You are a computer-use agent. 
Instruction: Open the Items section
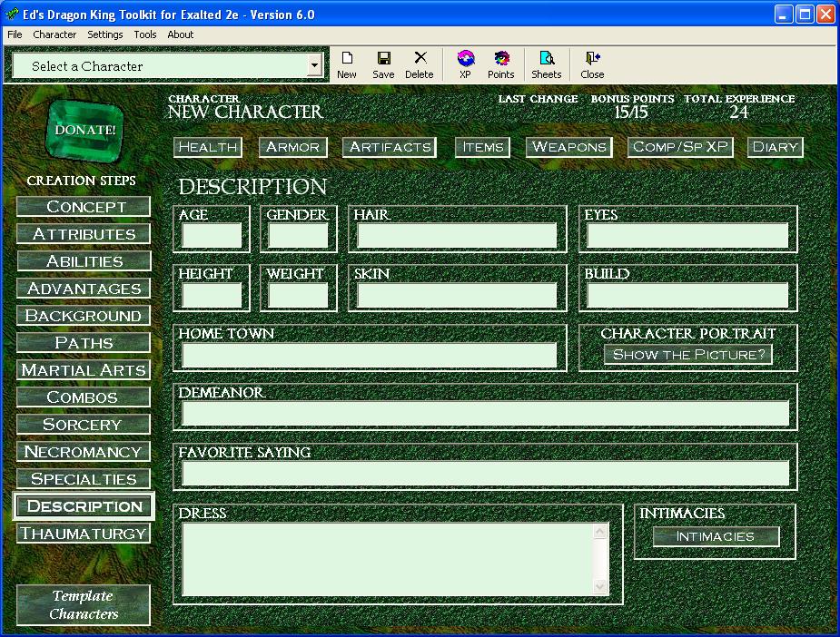483,147
